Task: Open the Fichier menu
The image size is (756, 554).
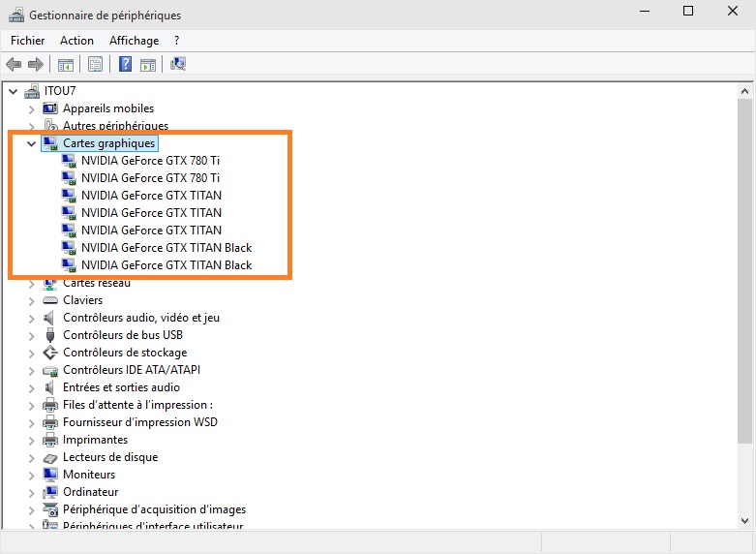Action: coord(27,41)
